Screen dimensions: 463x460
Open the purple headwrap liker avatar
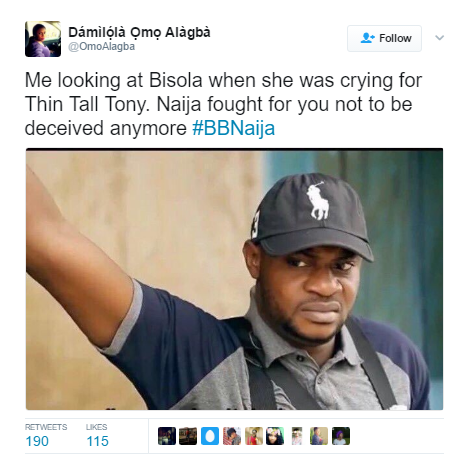[x=341, y=436]
